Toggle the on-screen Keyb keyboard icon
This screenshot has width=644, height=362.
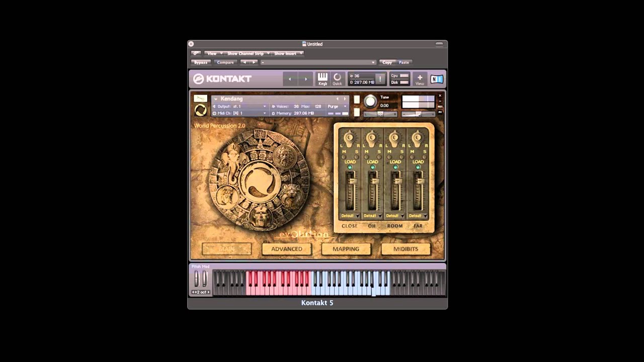323,79
